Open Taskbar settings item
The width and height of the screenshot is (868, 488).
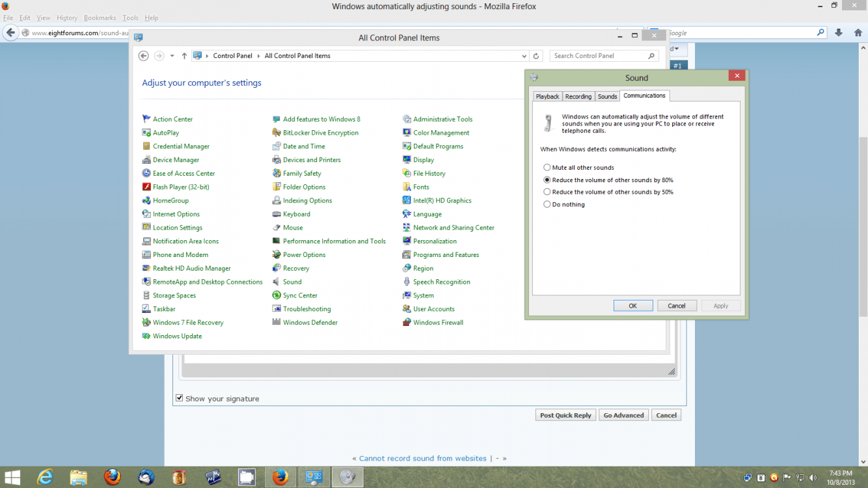point(164,309)
